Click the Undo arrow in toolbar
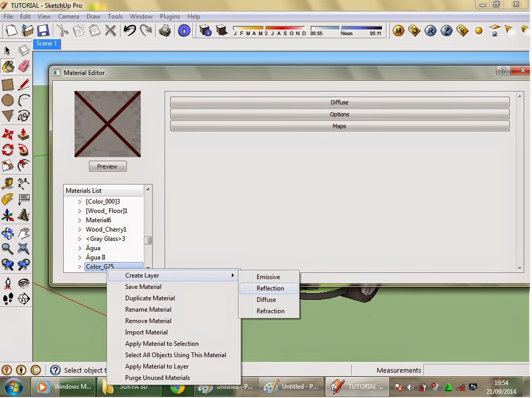The height and width of the screenshot is (398, 532). 129,30
